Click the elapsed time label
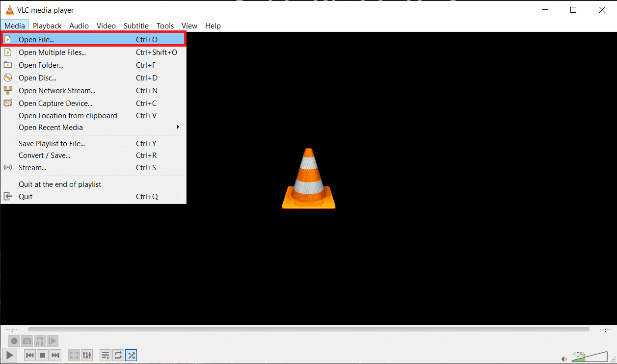This screenshot has width=617, height=364. (12, 330)
